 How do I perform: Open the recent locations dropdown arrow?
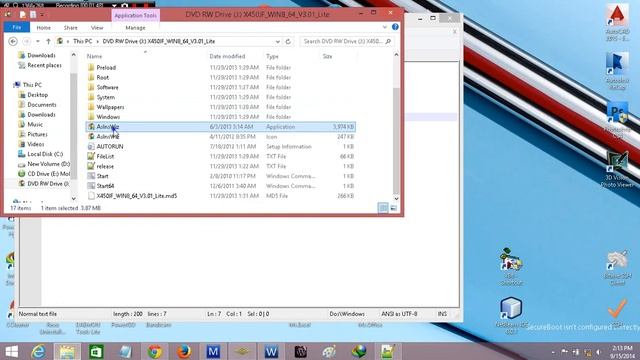point(38,41)
